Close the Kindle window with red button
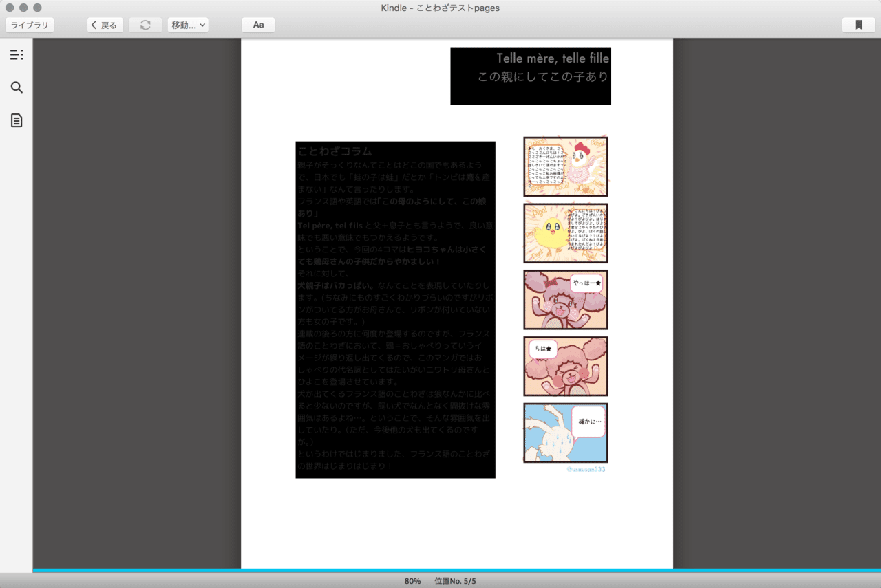The width and height of the screenshot is (881, 588). pos(10,8)
